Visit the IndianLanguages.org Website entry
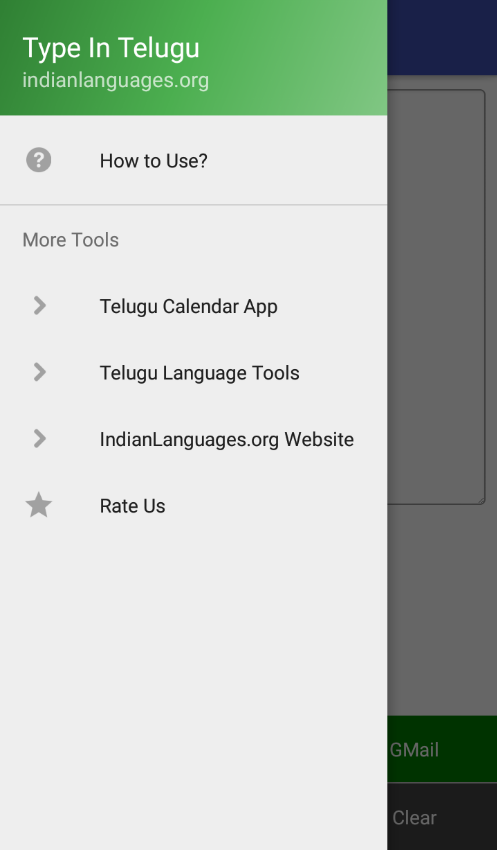497x850 pixels. (193, 439)
